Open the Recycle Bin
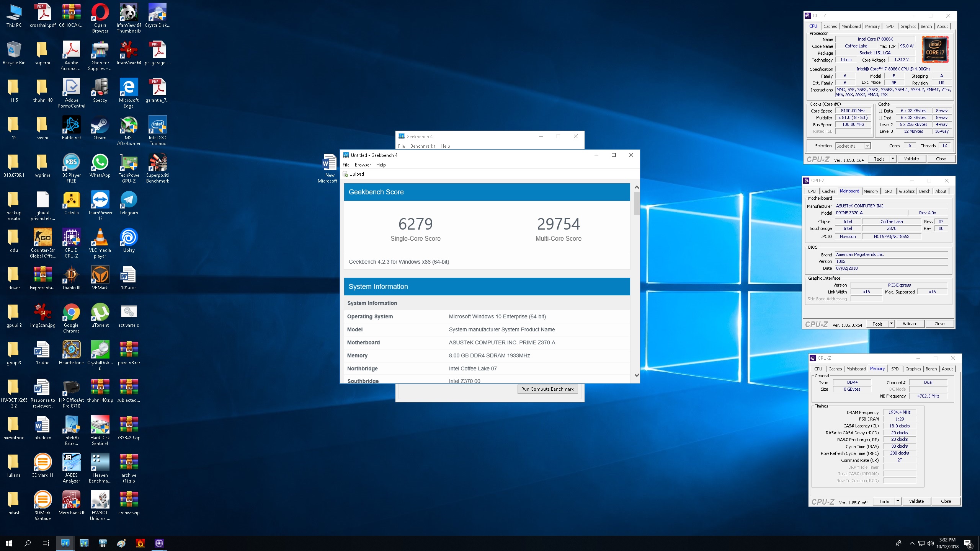Screen dimensions: 980x551 (x=14, y=53)
